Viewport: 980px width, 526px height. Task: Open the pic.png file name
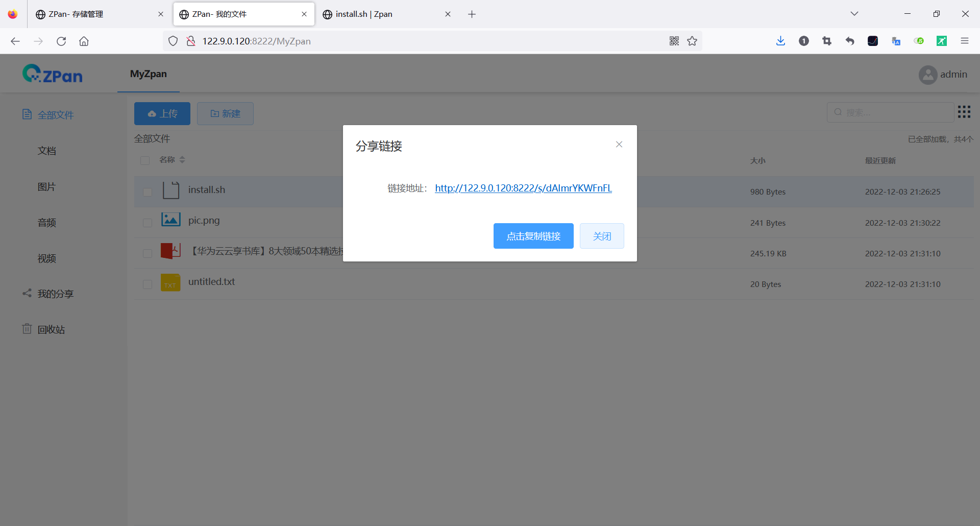[x=204, y=221]
